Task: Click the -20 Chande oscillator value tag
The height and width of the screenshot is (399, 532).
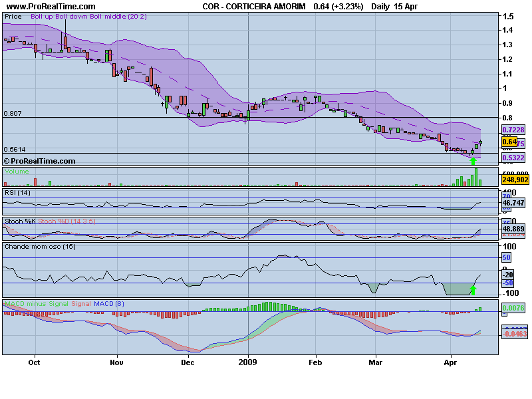Action: pyautogui.click(x=508, y=275)
